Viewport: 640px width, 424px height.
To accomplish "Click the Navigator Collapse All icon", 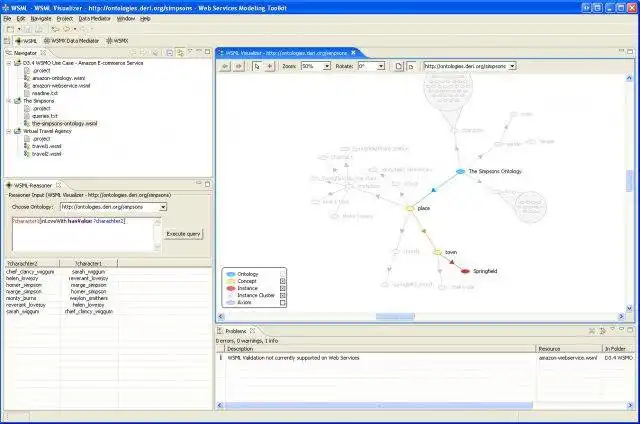I will [169, 53].
